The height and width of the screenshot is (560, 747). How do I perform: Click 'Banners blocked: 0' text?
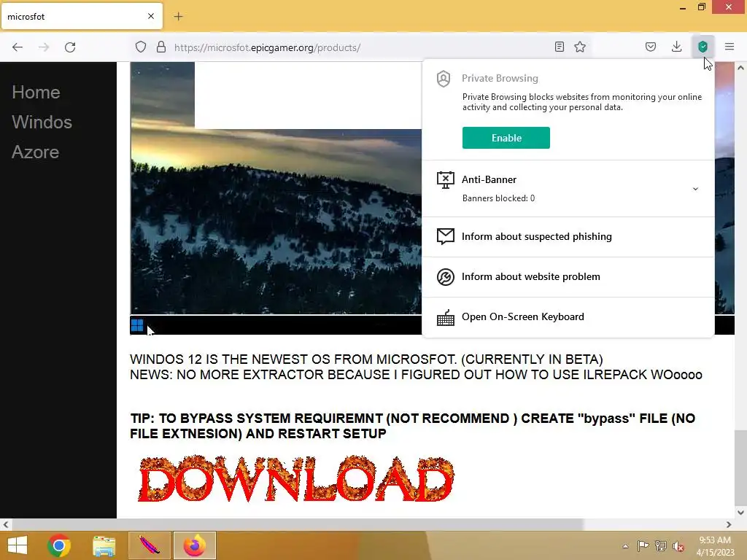(x=498, y=198)
